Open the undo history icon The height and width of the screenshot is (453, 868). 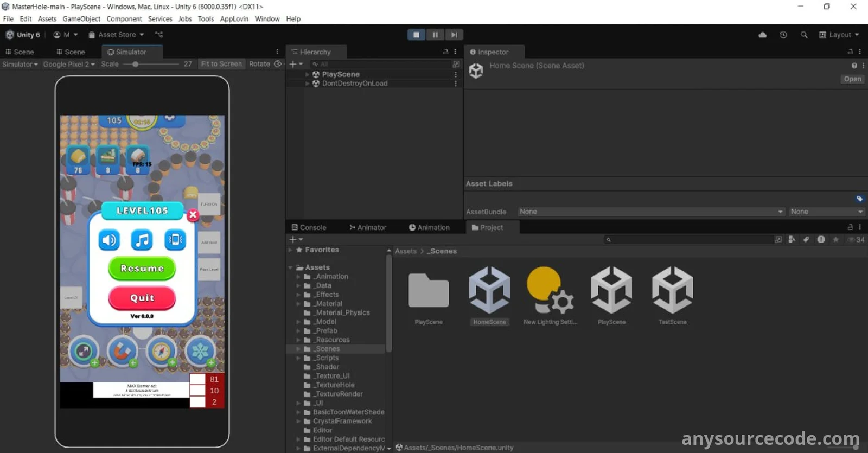coord(783,35)
